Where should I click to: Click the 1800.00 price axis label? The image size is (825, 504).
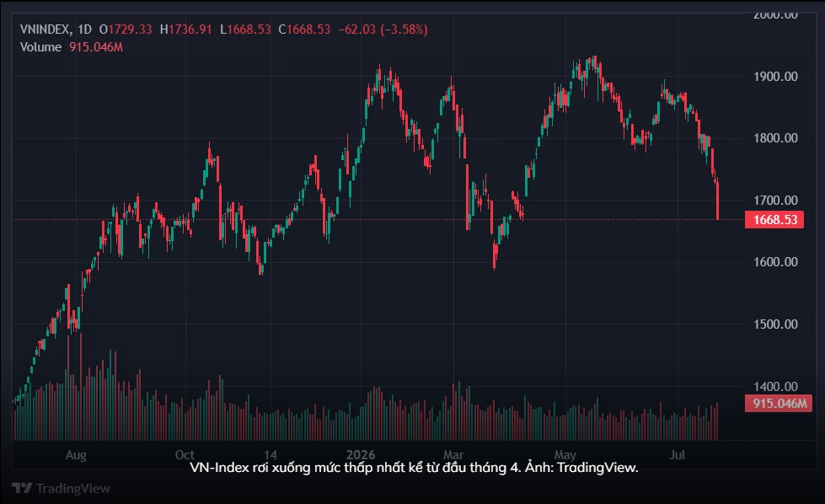point(775,138)
